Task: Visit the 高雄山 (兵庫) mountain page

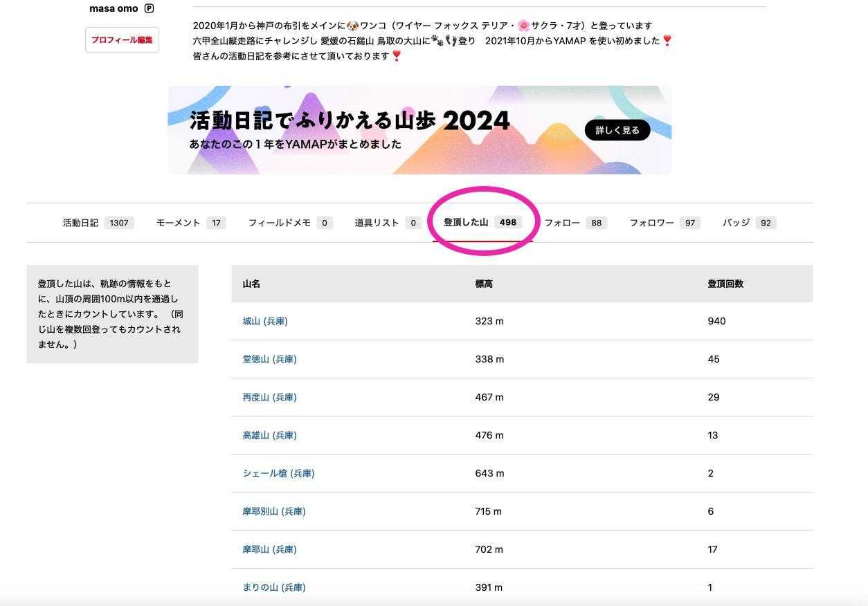Action: (x=269, y=435)
